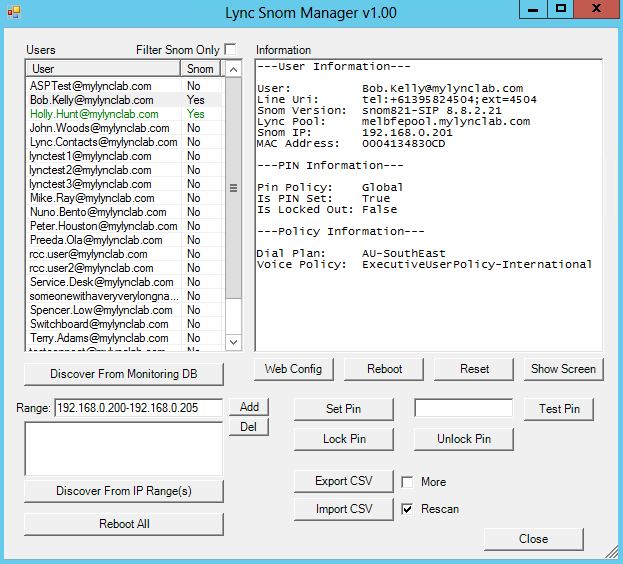
Task: Select user rcc.user2@mylynclab.com
Action: (x=125, y=268)
